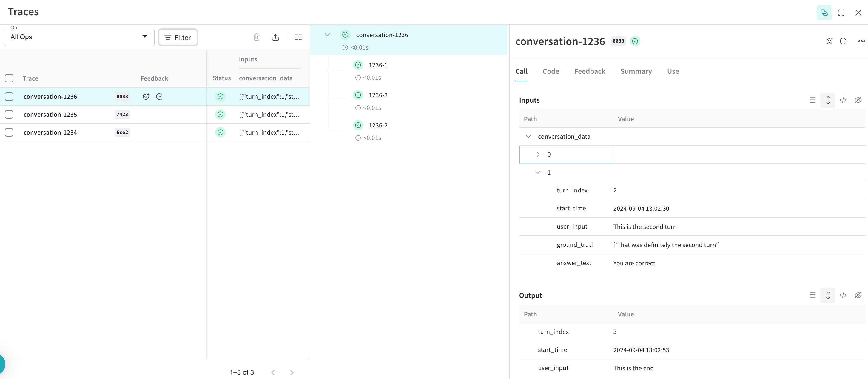Collapse Output rows with list icon
Viewport: 868px width, 379px height.
pos(813,295)
